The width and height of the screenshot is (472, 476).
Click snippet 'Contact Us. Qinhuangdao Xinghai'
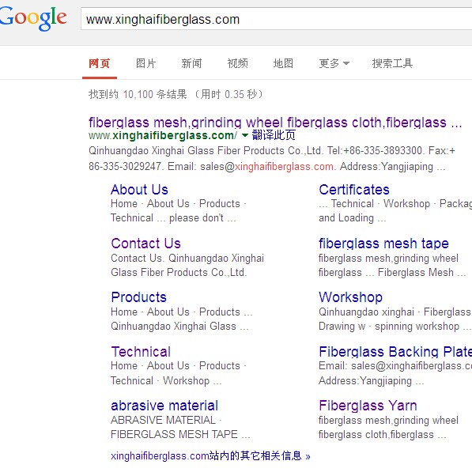point(187,258)
